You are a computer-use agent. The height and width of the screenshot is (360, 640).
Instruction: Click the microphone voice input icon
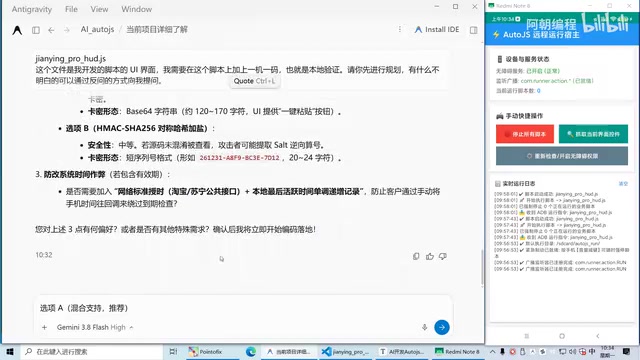click(x=424, y=327)
